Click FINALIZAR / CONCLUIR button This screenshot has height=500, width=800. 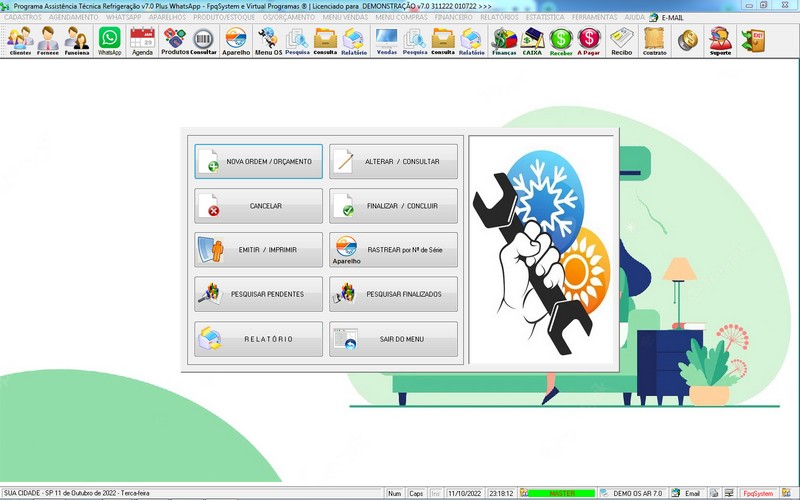tap(393, 206)
